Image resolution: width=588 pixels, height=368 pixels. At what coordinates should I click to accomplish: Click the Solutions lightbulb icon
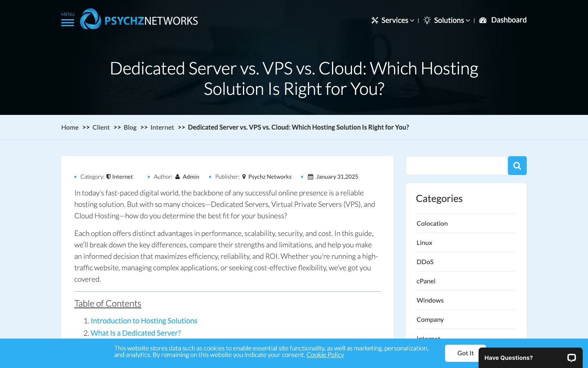click(x=427, y=20)
